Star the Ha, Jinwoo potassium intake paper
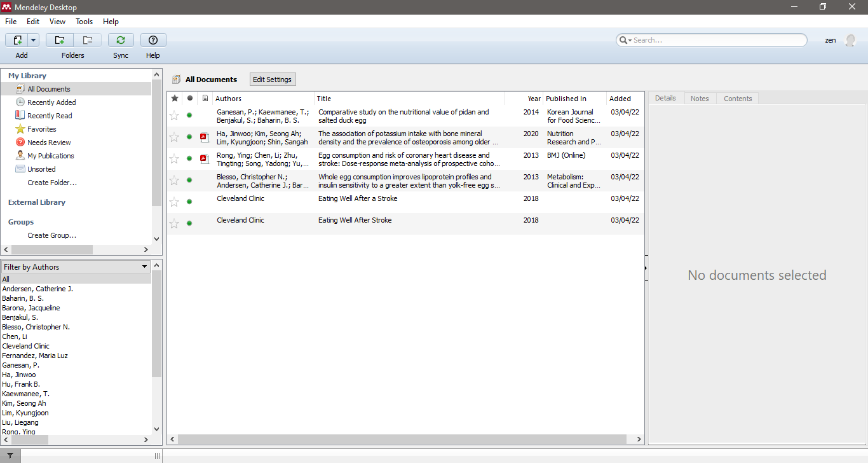Image resolution: width=868 pixels, height=463 pixels. tap(174, 137)
